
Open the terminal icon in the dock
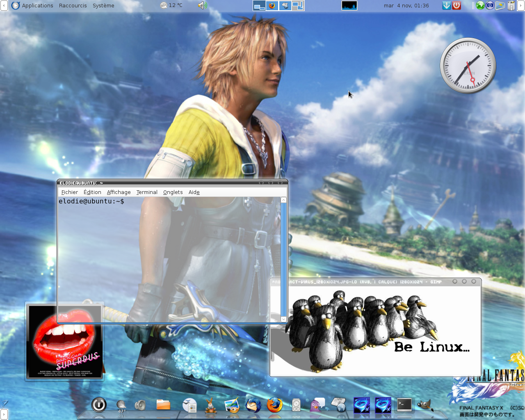404,405
